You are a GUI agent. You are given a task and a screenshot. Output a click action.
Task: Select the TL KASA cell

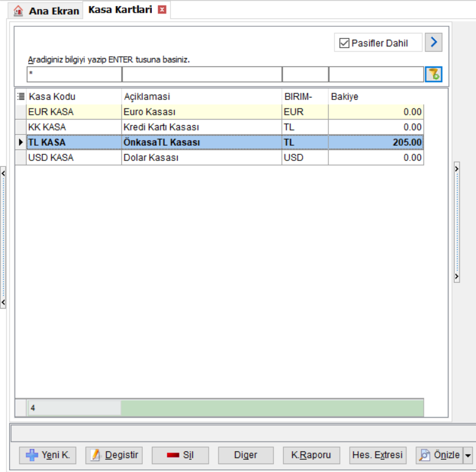coord(74,142)
